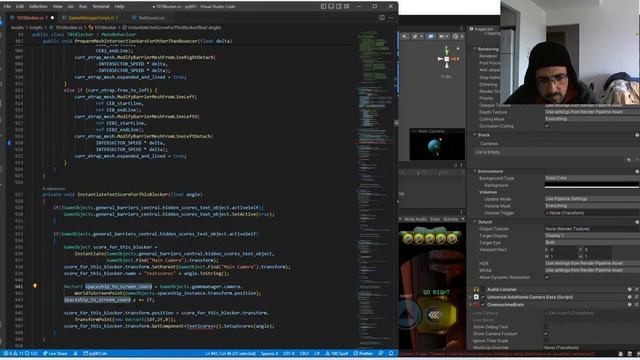The width and height of the screenshot is (640, 360).
Task: Click the Volume Trigger object field
Action: tap(592, 213)
